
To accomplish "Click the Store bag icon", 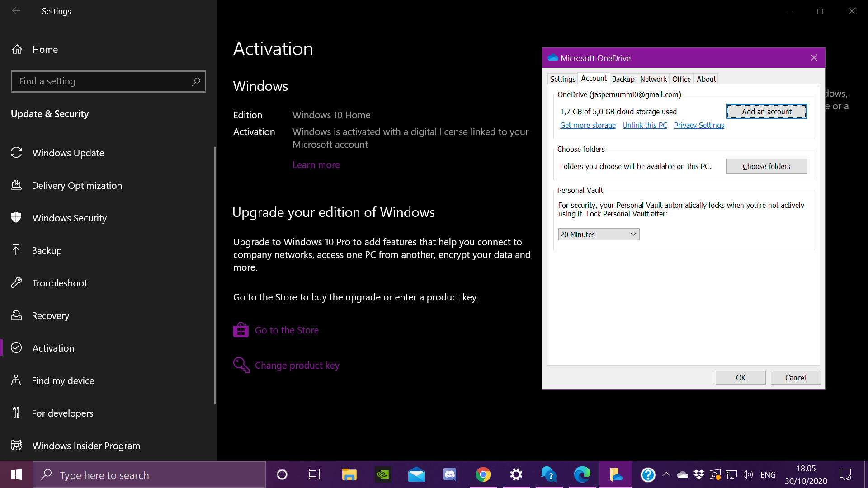I will (241, 330).
